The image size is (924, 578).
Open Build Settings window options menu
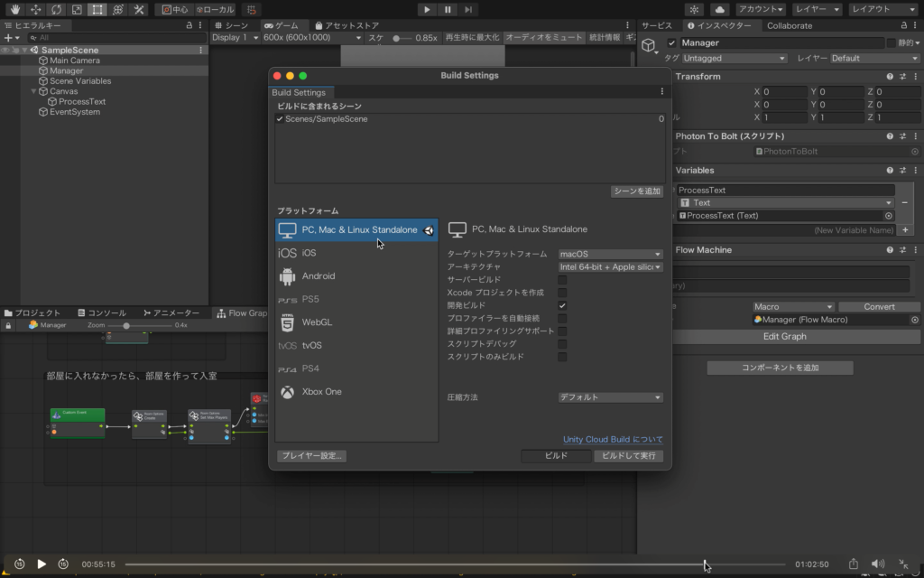tap(661, 91)
